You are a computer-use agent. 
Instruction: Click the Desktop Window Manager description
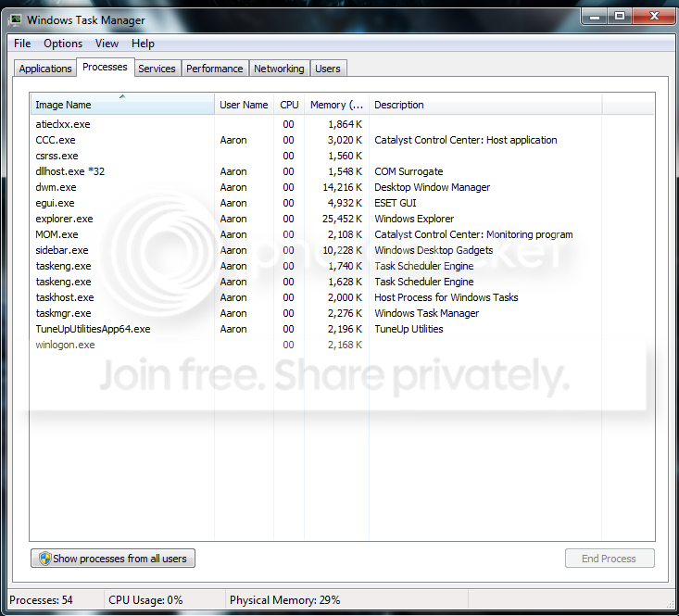433,187
